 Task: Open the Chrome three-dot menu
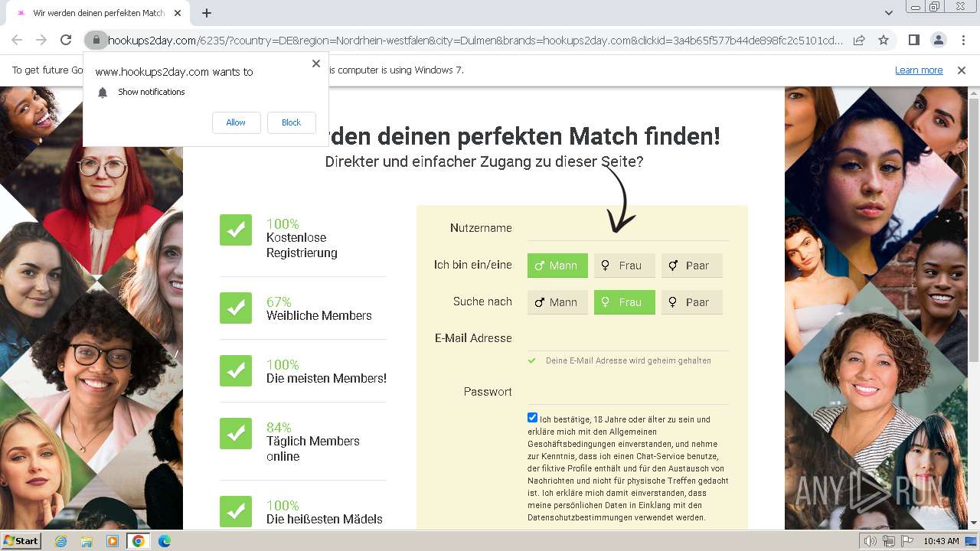962,40
